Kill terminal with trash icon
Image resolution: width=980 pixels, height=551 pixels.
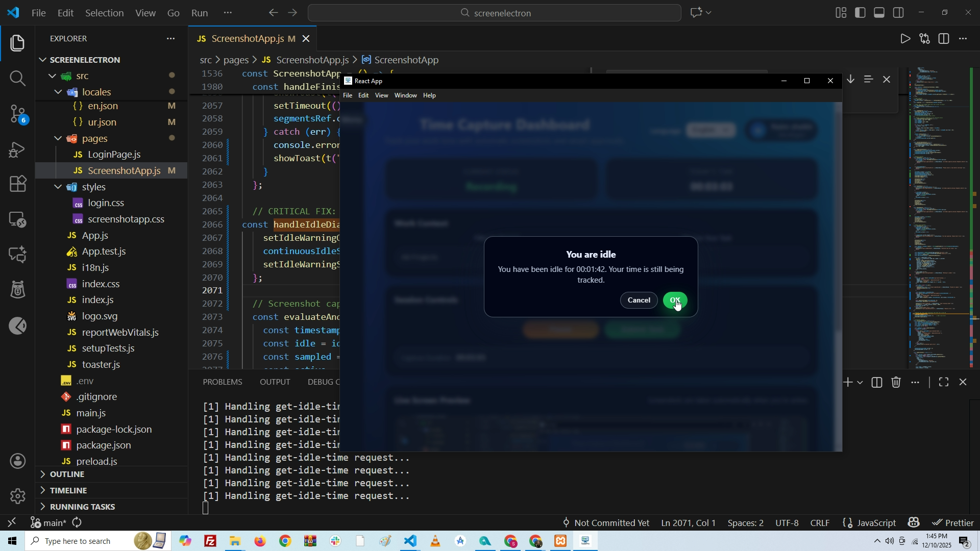(x=896, y=383)
